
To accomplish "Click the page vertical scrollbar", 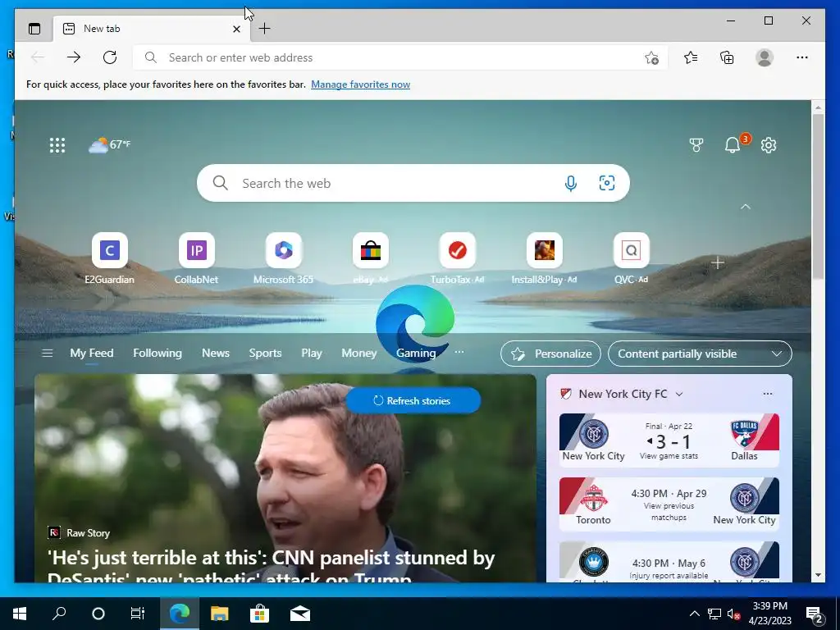I will (x=818, y=195).
